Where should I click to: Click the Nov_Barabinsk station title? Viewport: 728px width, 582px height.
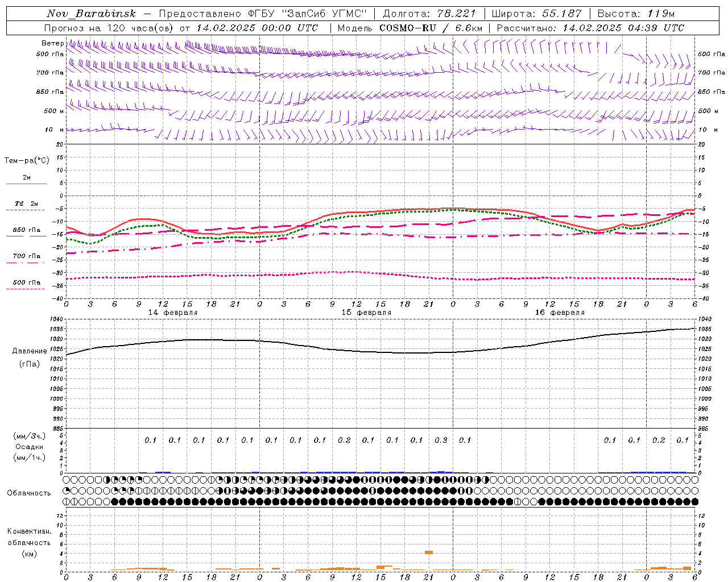92,14
